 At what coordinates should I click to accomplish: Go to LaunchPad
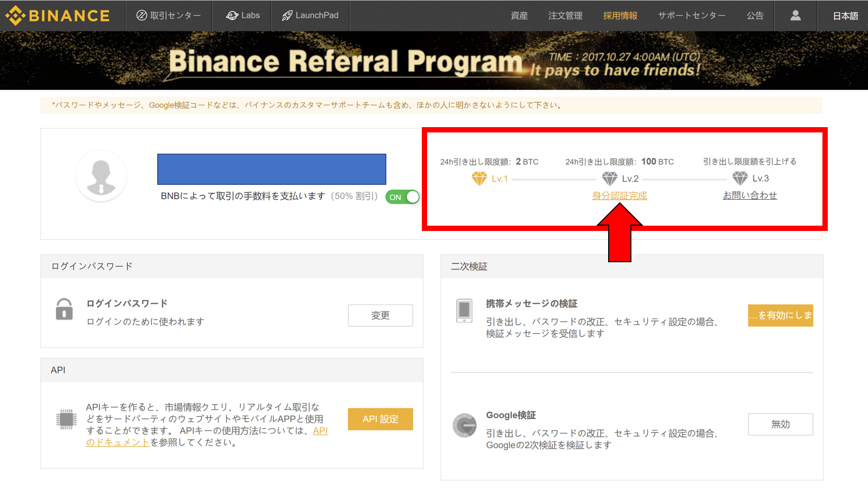(x=310, y=15)
